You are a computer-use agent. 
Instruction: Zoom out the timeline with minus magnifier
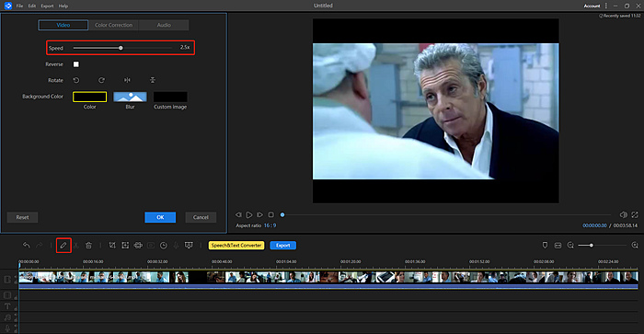click(x=570, y=246)
